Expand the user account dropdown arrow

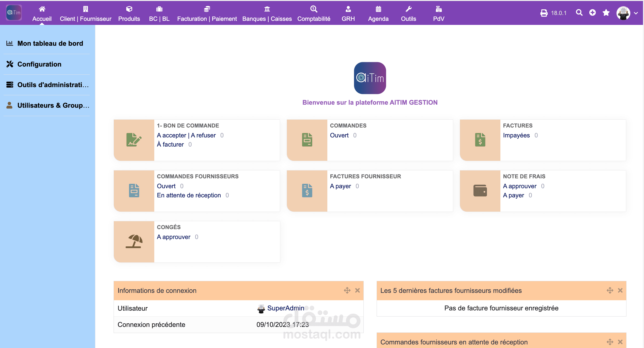pos(636,13)
